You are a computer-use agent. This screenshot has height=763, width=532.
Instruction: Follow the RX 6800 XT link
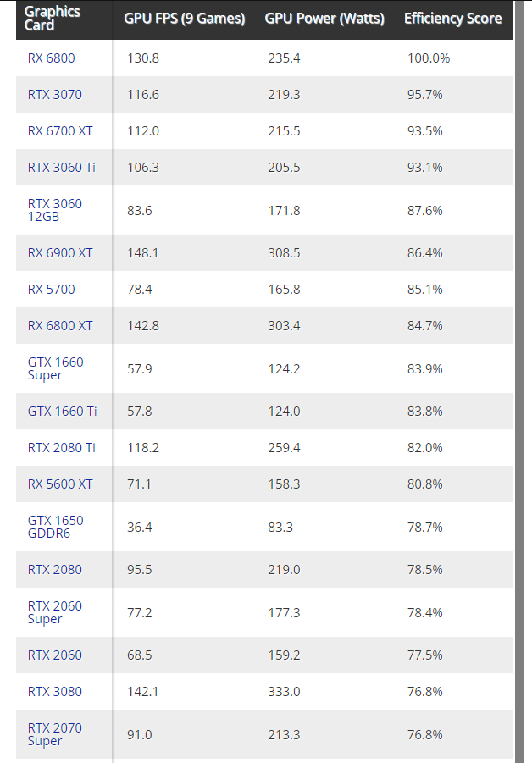[x=60, y=325]
